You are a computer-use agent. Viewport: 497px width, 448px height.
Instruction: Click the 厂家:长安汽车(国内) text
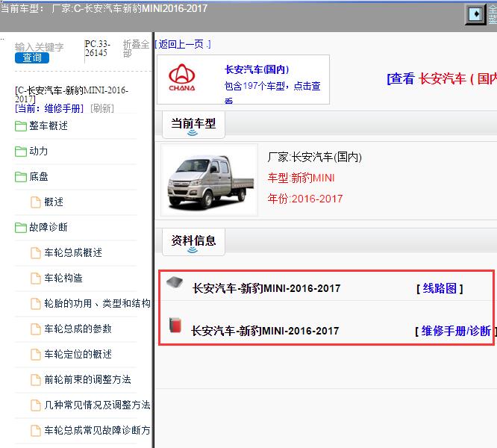coord(315,157)
